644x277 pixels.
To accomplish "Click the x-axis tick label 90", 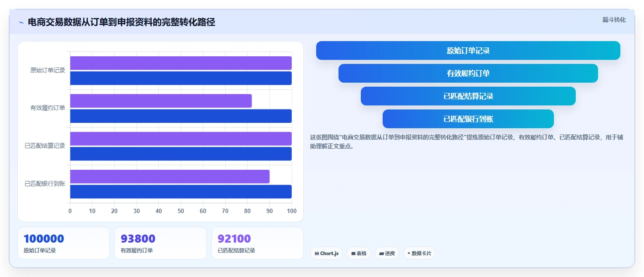I will pyautogui.click(x=269, y=211).
